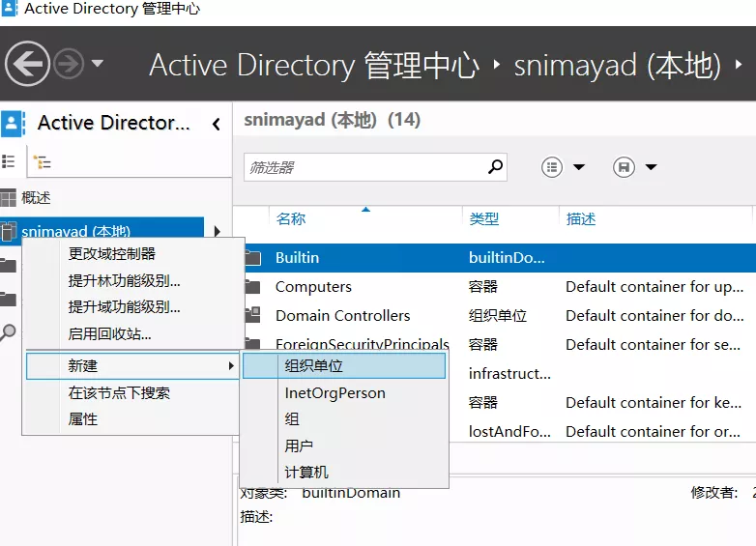
Task: Click 启用回收站... in the context menu
Action: [109, 334]
